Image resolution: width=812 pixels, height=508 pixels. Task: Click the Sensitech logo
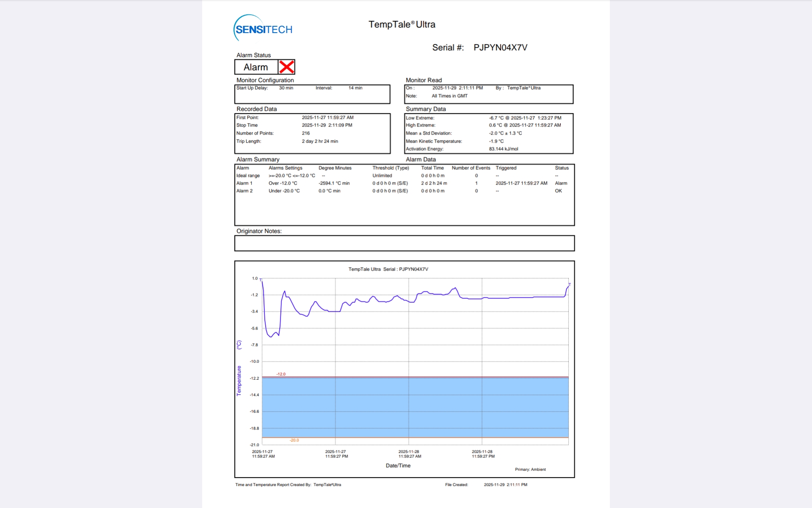click(263, 29)
